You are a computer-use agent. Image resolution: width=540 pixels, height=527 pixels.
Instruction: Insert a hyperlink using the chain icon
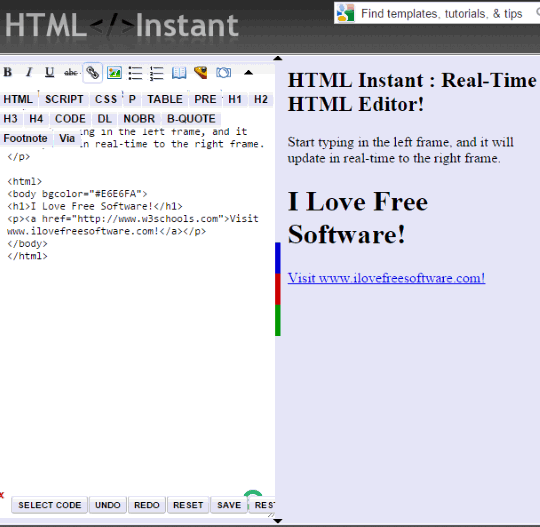click(92, 73)
